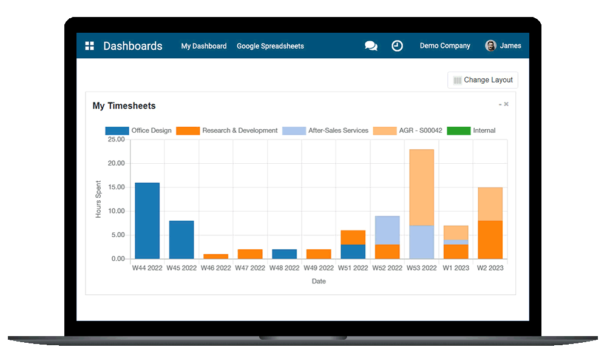
Task: Open the chat messages icon in header
Action: click(x=371, y=45)
